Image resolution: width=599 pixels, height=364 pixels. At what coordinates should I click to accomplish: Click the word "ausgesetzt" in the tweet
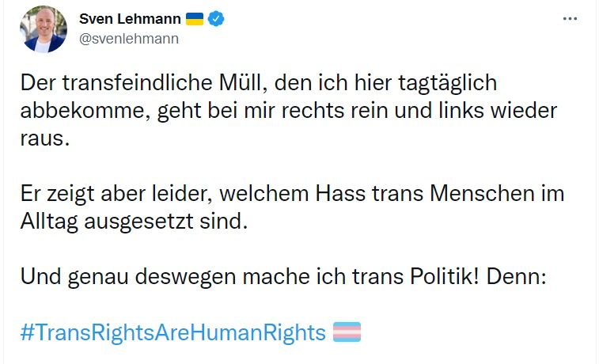click(x=138, y=222)
